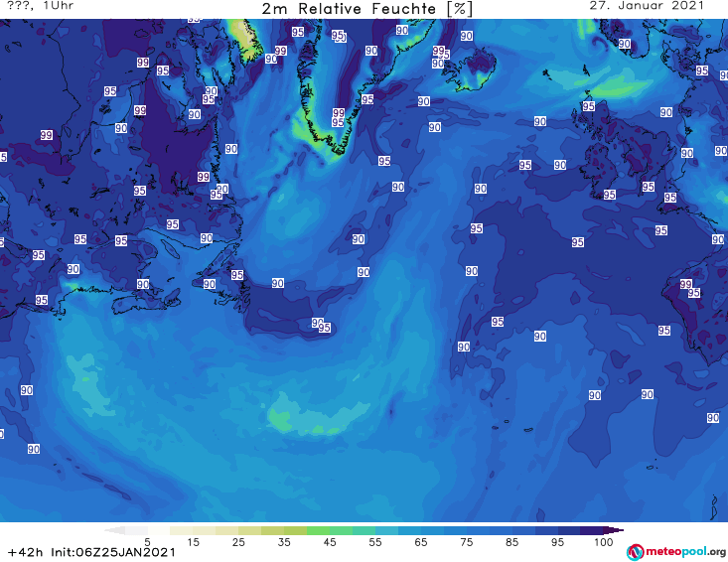Pick the dark purple arrow end of colorbar
Image resolution: width=728 pixels, height=562 pixels.
pos(614,530)
